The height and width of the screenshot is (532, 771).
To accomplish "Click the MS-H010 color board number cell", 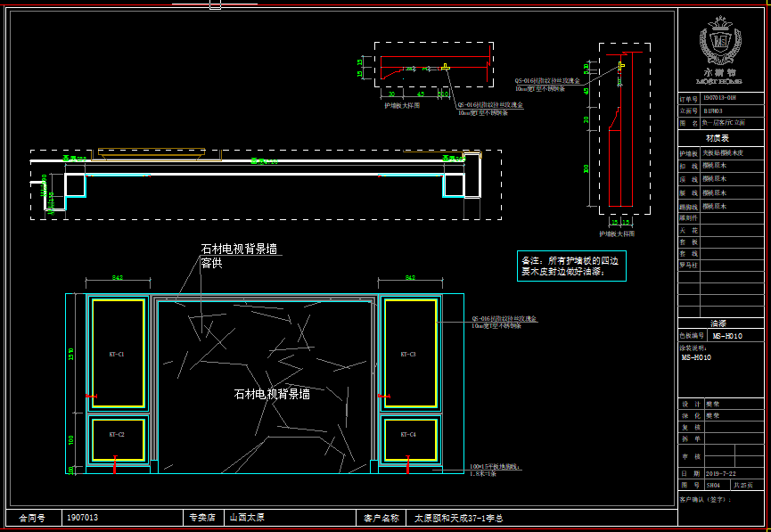I will (726, 336).
